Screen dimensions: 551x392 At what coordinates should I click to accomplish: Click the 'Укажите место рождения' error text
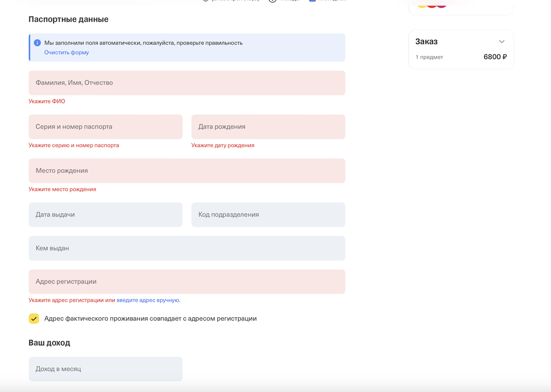(x=62, y=189)
